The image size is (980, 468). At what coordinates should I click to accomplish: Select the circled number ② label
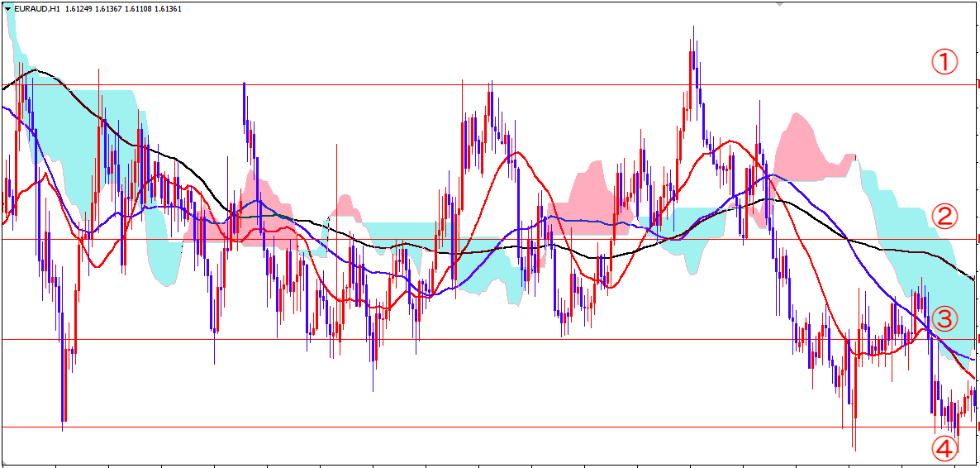pyautogui.click(x=944, y=216)
